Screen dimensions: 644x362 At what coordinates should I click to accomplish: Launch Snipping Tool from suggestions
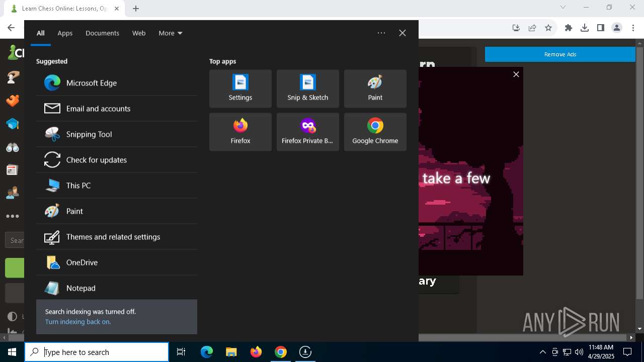(x=117, y=134)
